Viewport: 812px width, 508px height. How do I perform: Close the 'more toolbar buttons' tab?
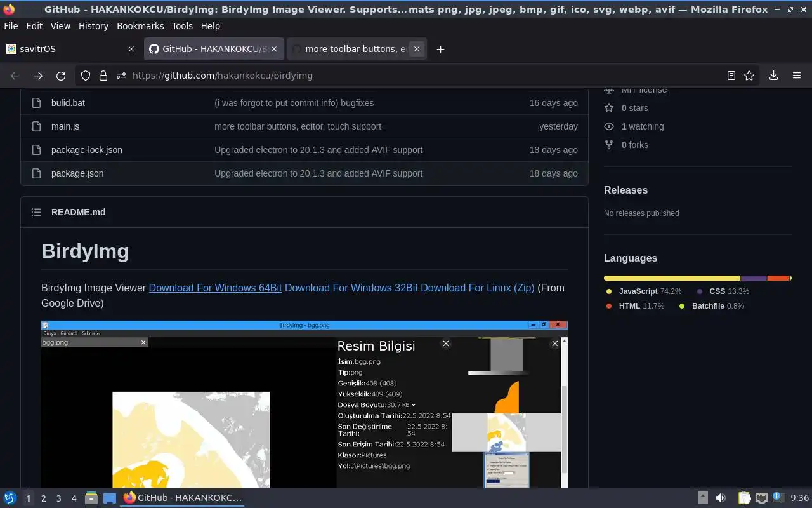pyautogui.click(x=417, y=49)
